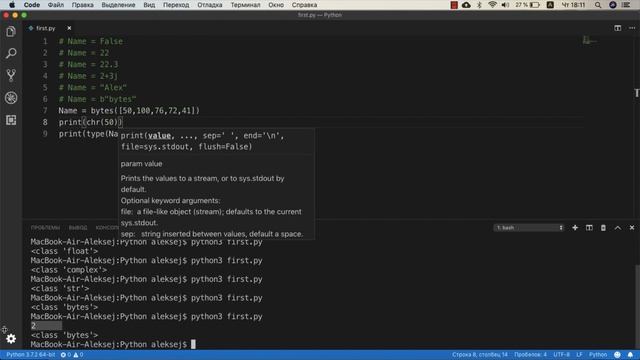
Task: Open the Debug view in activity bar
Action: pos(11,98)
